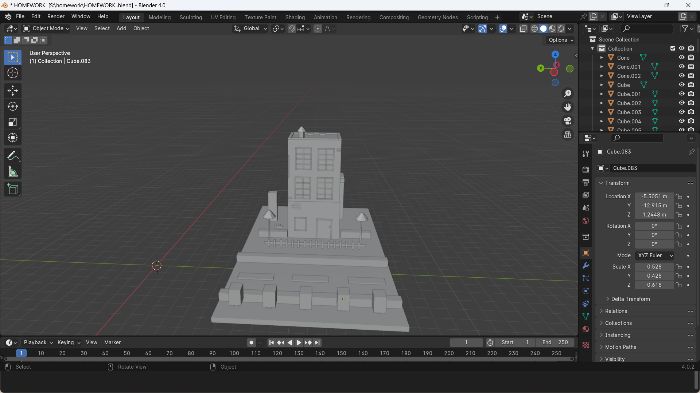Expand the Cone.002 outliner entry

pyautogui.click(x=601, y=76)
